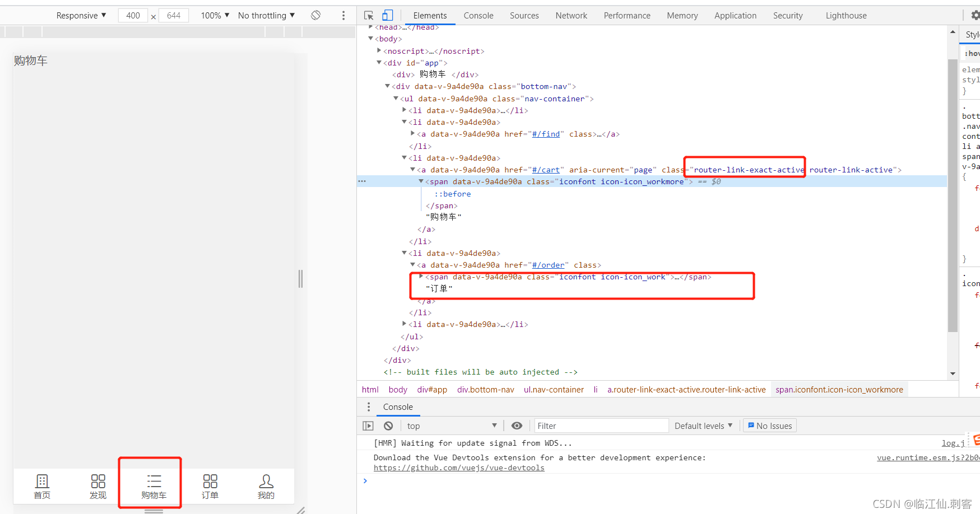The image size is (980, 514).
Task: Open the Performance tab
Action: [627, 16]
